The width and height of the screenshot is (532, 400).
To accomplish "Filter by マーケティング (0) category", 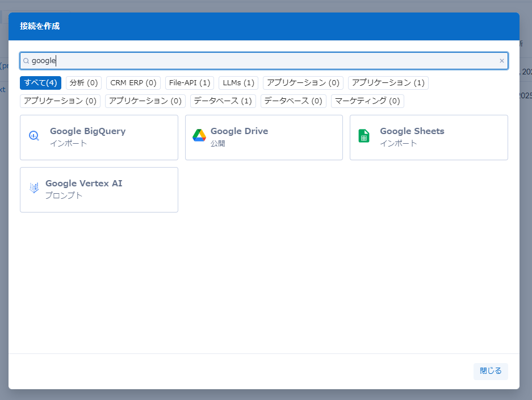I will click(x=367, y=101).
